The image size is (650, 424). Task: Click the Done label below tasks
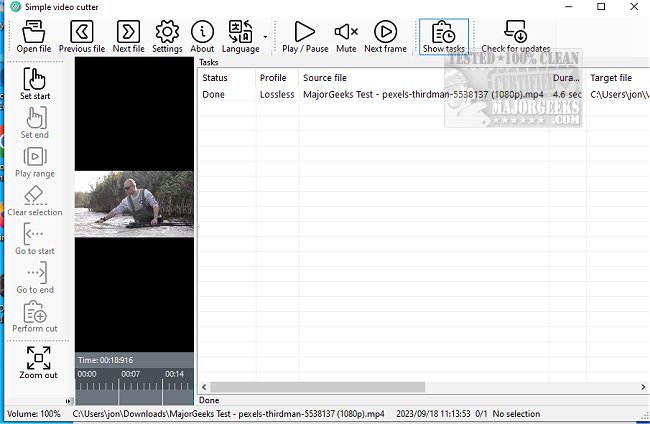[x=209, y=400]
